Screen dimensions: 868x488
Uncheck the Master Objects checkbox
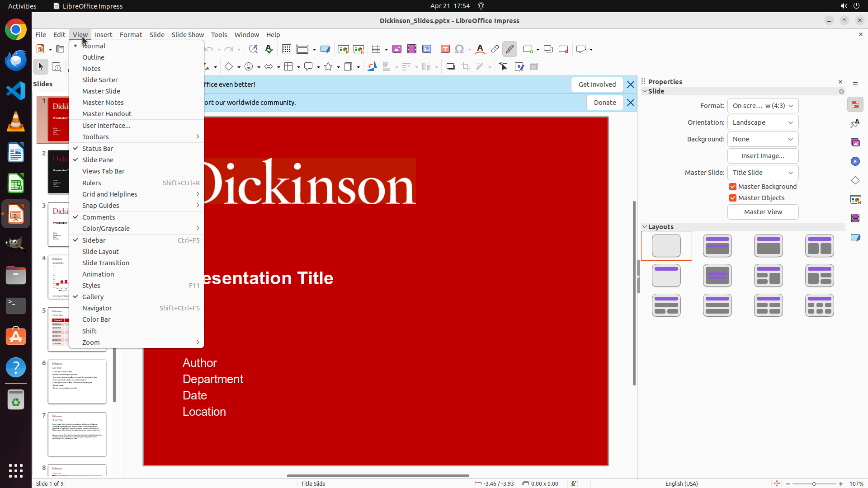pos(733,198)
